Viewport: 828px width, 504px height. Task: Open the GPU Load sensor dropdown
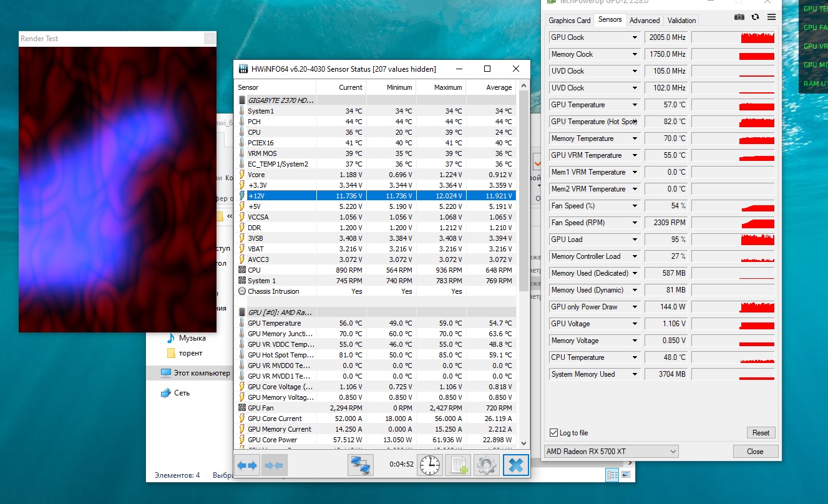tap(635, 240)
